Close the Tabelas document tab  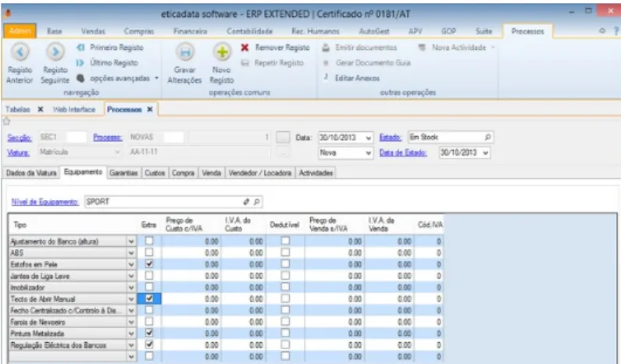pyautogui.click(x=41, y=109)
